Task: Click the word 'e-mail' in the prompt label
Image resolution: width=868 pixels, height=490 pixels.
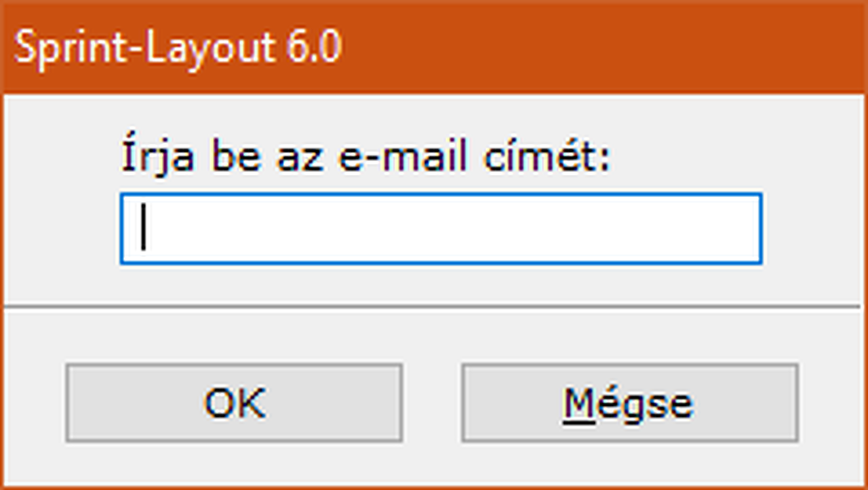Action: click(x=402, y=157)
